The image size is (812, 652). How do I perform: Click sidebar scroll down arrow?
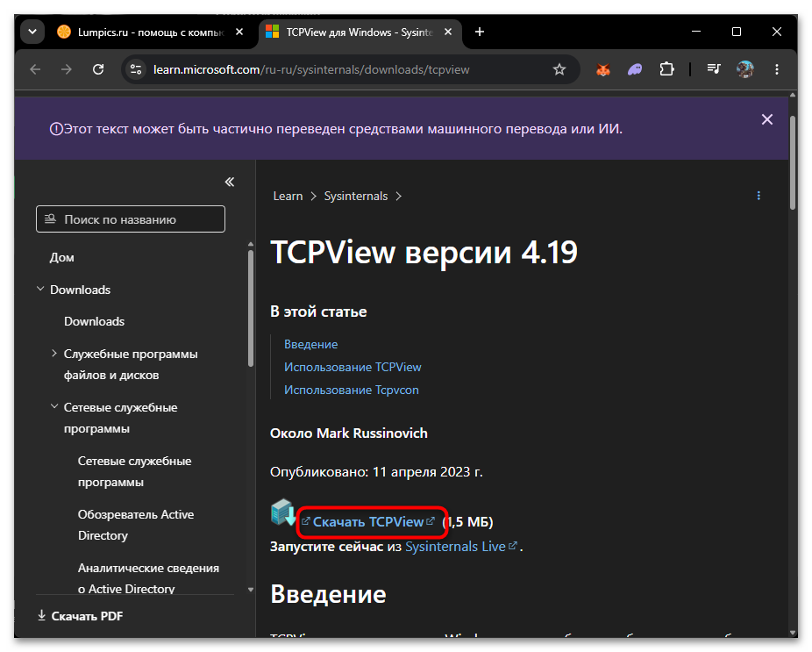251,590
